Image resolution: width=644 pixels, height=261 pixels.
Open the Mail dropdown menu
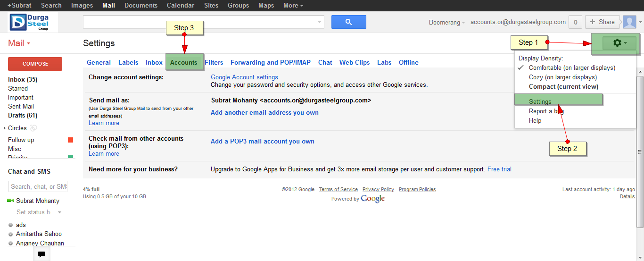[19, 43]
